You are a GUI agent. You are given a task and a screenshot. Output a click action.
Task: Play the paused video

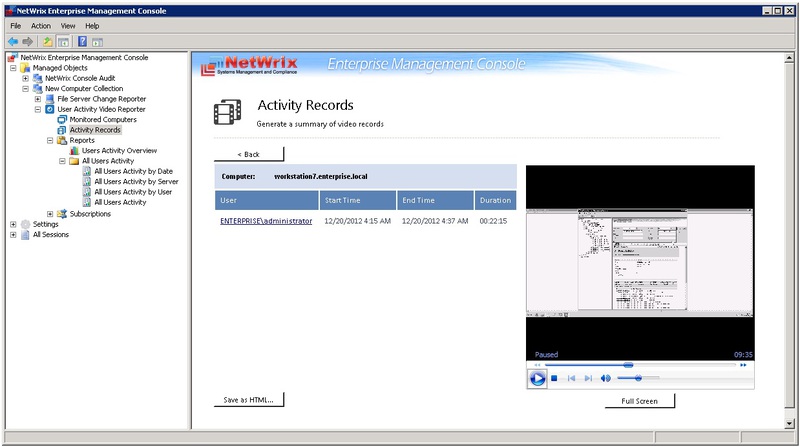[537, 379]
